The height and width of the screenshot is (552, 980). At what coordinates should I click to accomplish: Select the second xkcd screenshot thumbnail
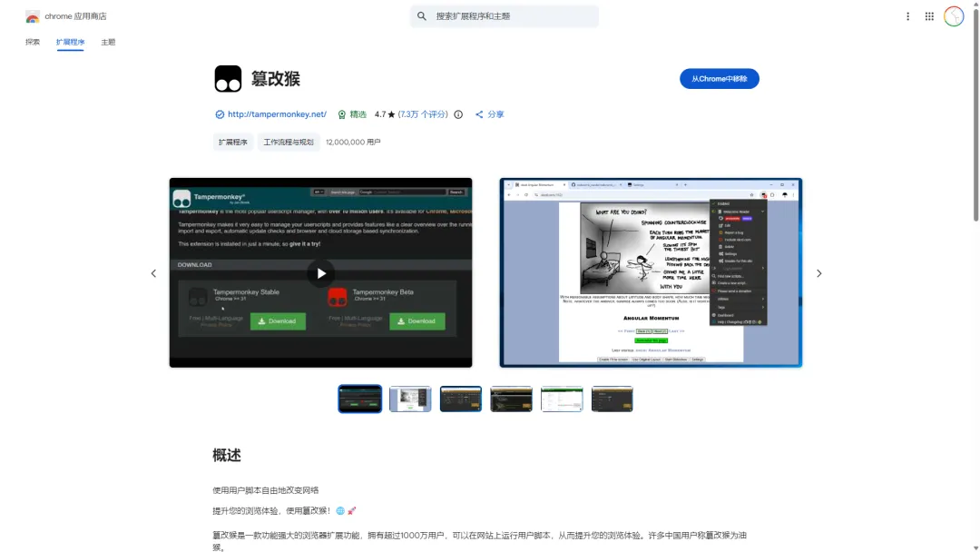coord(411,399)
